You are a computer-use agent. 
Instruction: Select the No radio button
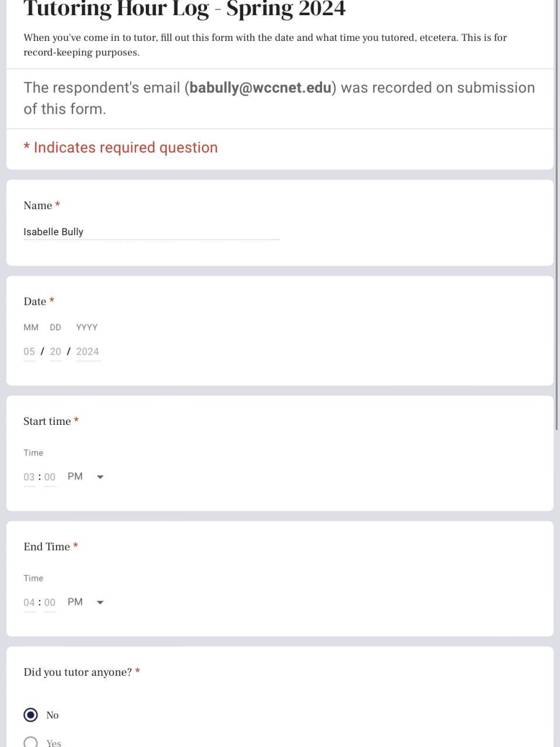31,715
